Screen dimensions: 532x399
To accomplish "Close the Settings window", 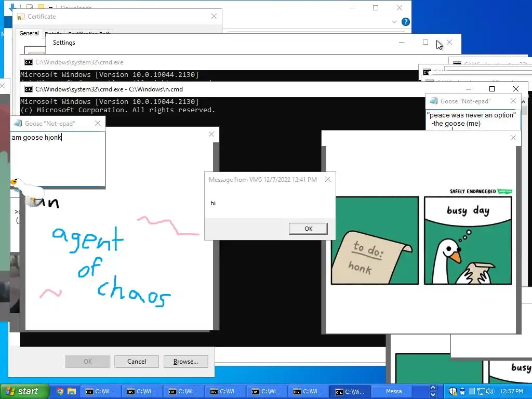I will tap(449, 42).
